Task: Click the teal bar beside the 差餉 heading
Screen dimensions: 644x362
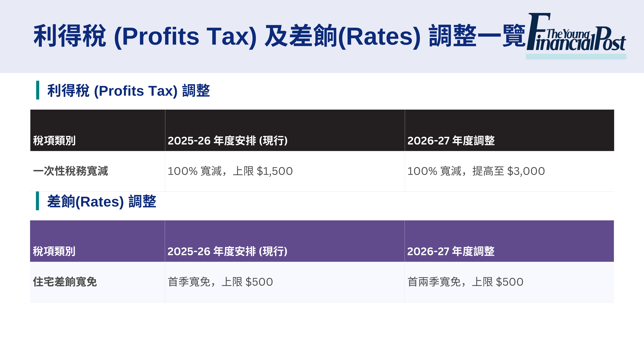Action: click(x=37, y=201)
